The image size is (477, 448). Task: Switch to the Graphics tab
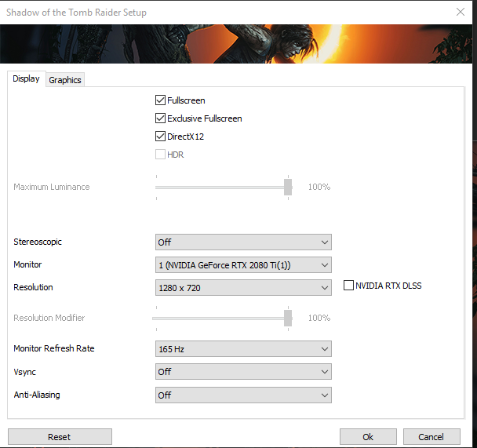(65, 80)
